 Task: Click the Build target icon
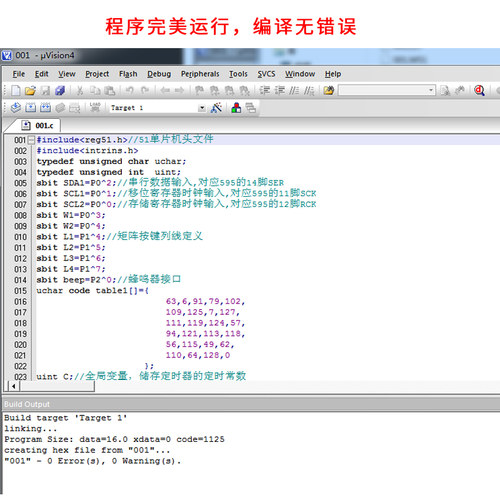[30, 108]
